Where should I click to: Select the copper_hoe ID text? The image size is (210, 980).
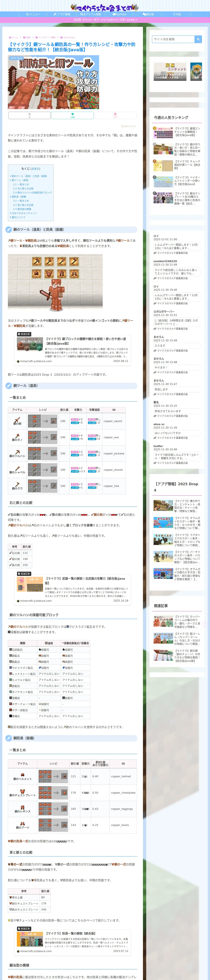click(x=111, y=486)
